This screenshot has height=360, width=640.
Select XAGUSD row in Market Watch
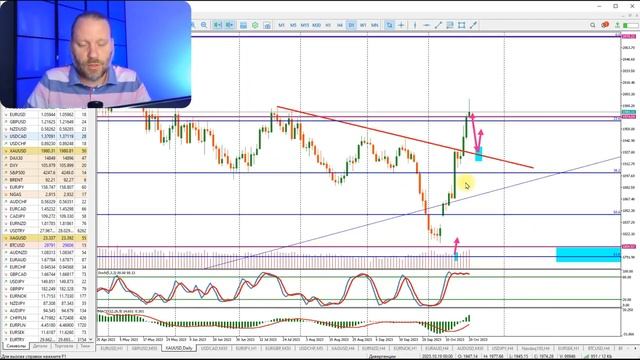pyautogui.click(x=46, y=238)
